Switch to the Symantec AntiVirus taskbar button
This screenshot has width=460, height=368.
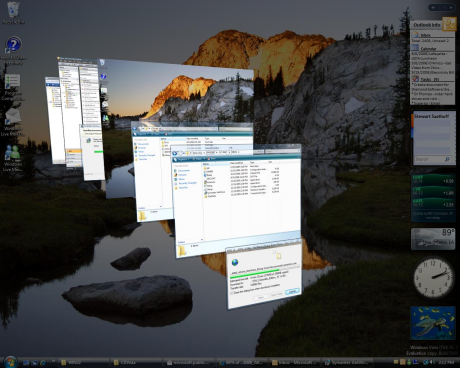348,362
